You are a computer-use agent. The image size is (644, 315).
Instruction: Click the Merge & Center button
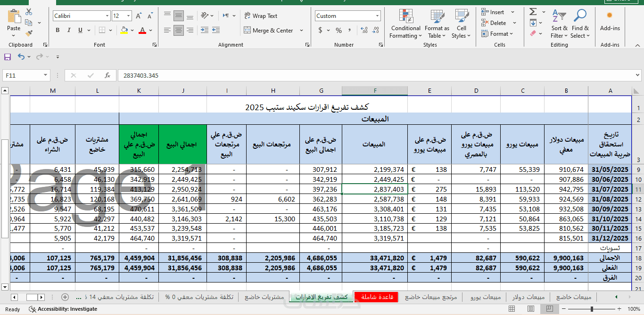click(x=268, y=30)
